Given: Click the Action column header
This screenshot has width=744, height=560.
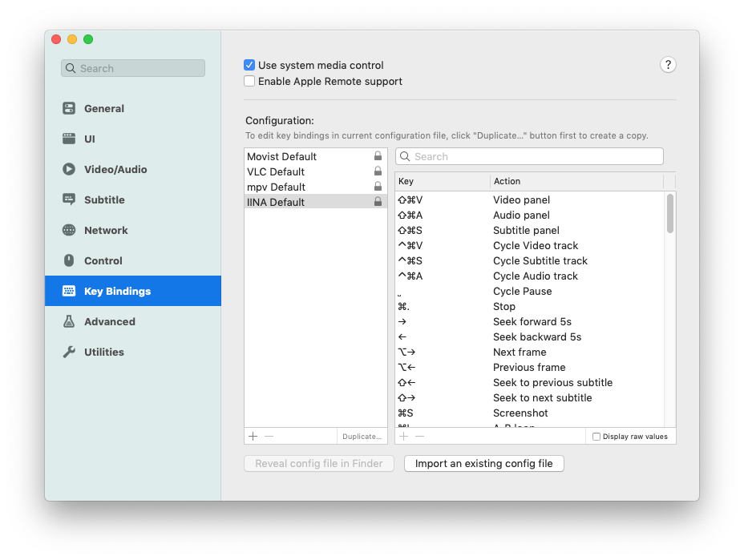Looking at the screenshot, I should (576, 181).
